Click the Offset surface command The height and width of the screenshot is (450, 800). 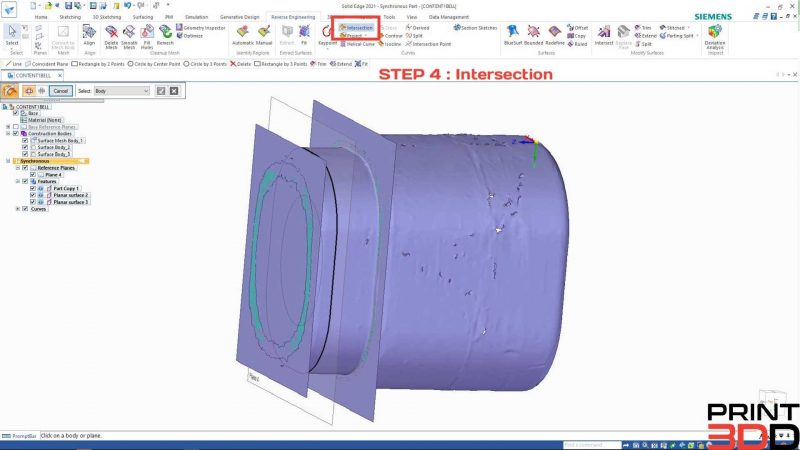point(578,28)
